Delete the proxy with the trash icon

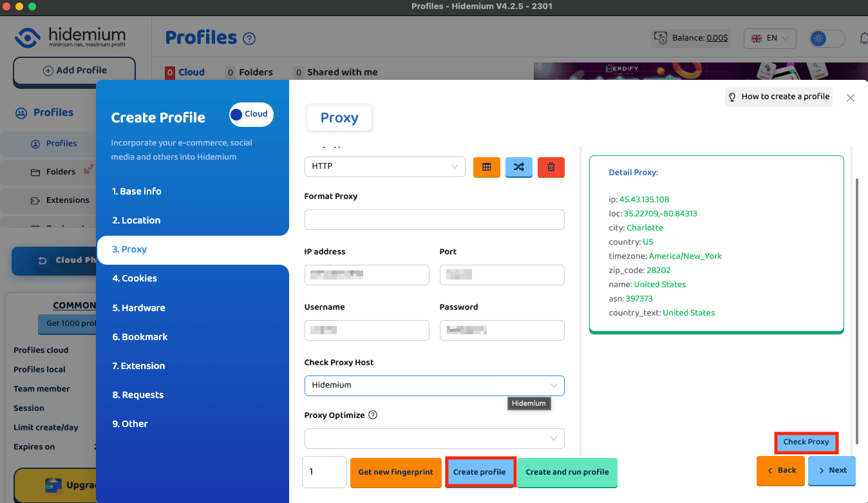point(551,167)
